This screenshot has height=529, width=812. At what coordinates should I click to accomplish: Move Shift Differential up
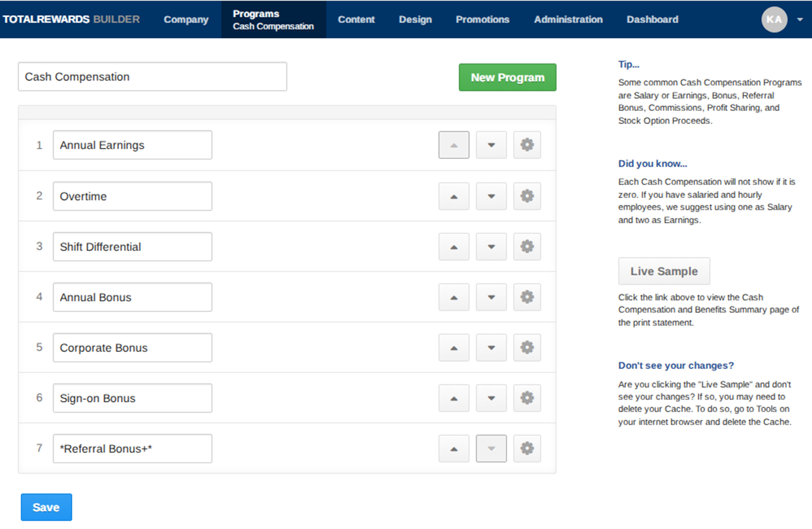[x=454, y=247]
